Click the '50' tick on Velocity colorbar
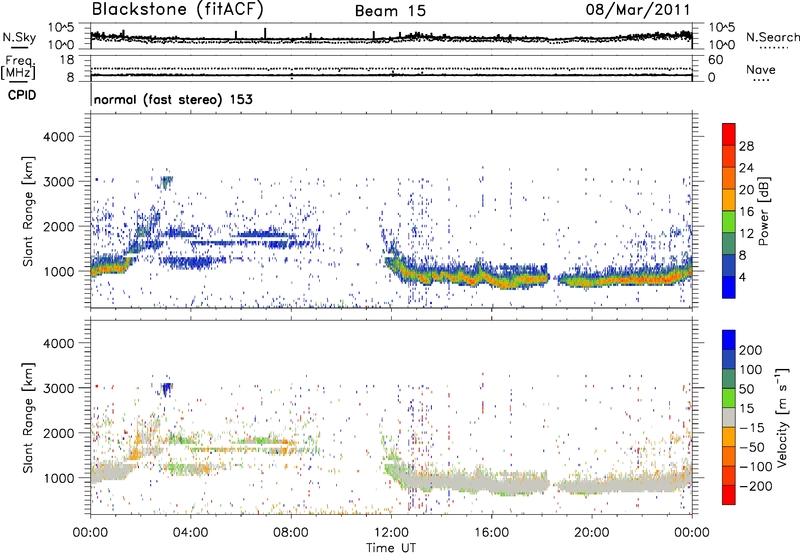 pyautogui.click(x=746, y=389)
